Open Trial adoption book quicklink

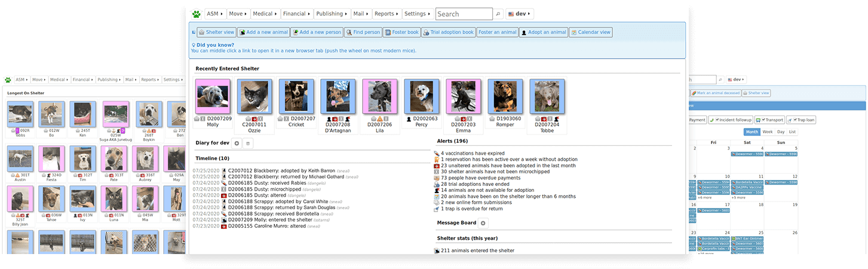(449, 32)
